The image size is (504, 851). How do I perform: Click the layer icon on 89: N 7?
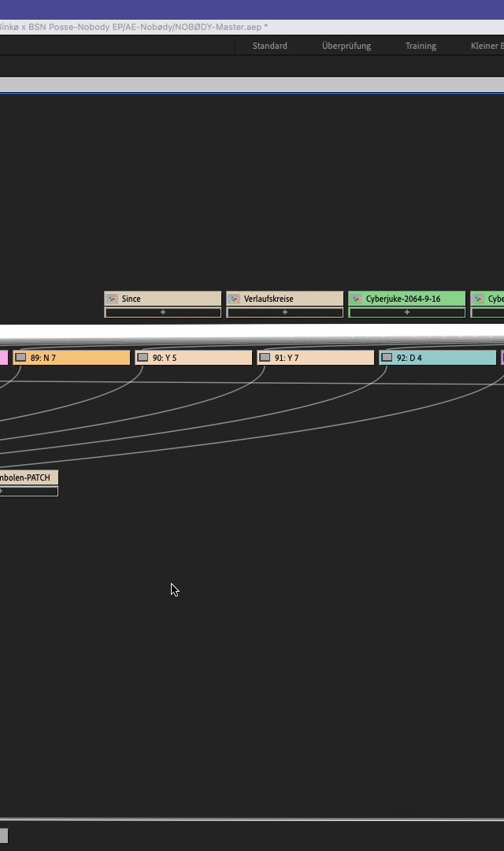(x=20, y=357)
